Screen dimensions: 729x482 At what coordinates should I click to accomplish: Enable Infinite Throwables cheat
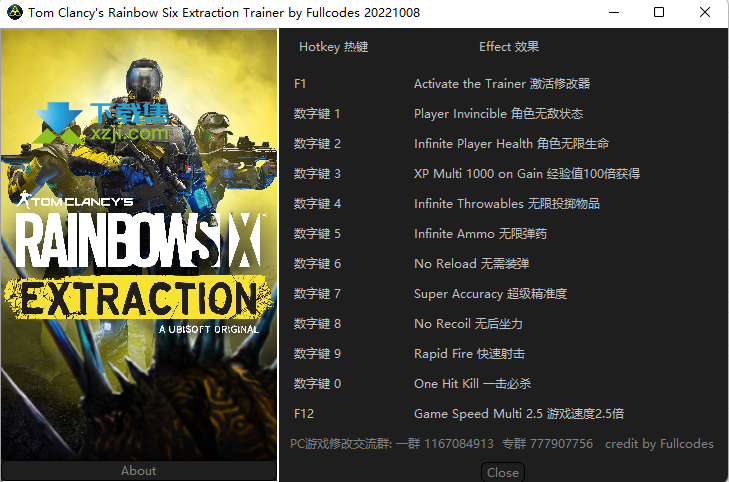click(506, 204)
